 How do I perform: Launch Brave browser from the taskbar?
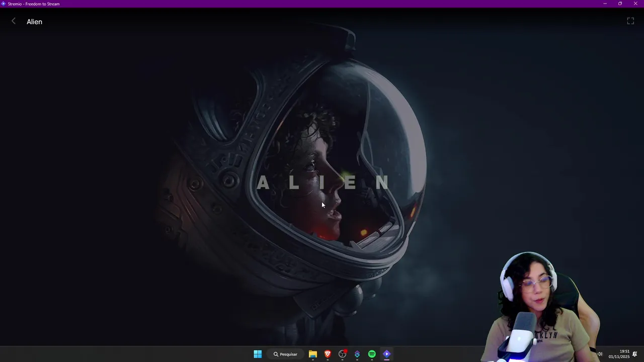(x=328, y=354)
